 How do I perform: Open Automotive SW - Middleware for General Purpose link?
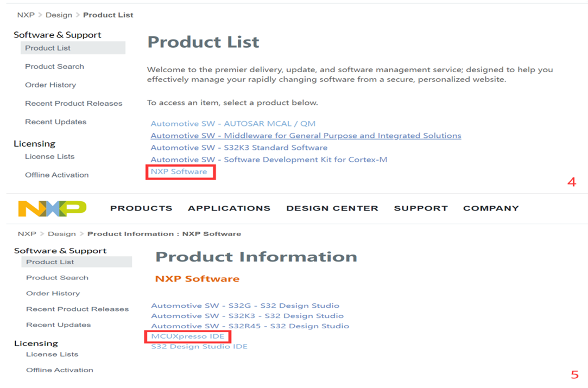click(306, 136)
